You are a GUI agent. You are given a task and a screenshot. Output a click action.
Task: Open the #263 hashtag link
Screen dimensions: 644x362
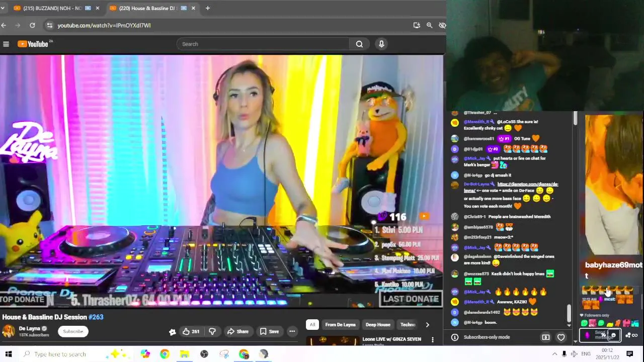pyautogui.click(x=96, y=317)
